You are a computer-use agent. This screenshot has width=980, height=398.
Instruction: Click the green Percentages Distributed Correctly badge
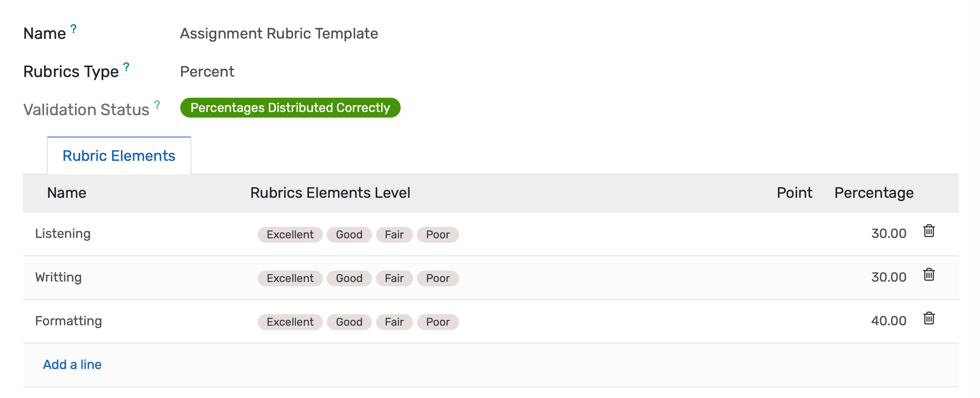coord(290,107)
